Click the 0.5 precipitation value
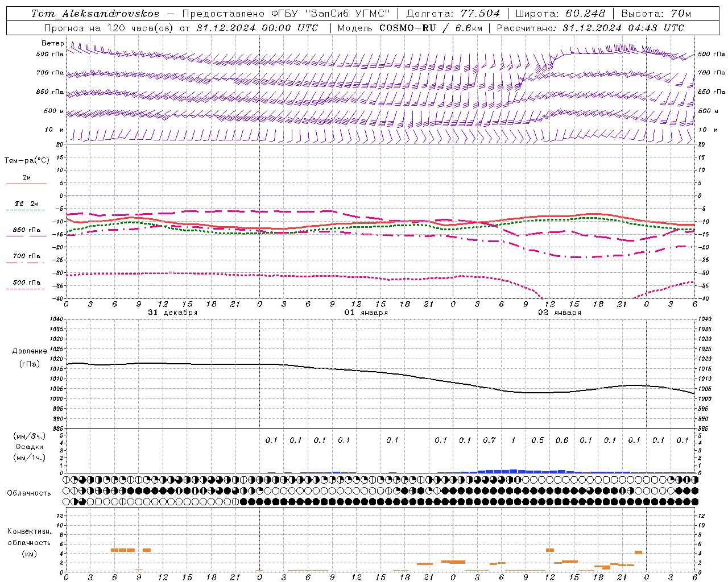 point(537,440)
